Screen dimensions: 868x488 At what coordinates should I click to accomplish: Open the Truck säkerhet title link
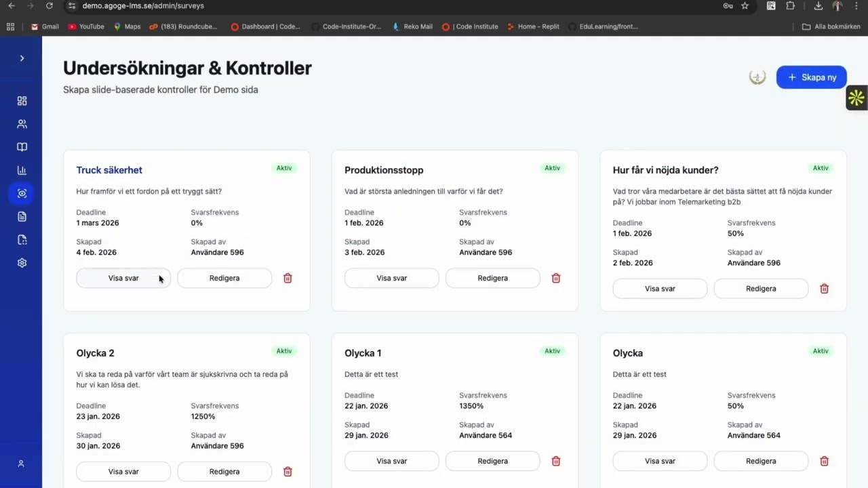click(x=109, y=170)
